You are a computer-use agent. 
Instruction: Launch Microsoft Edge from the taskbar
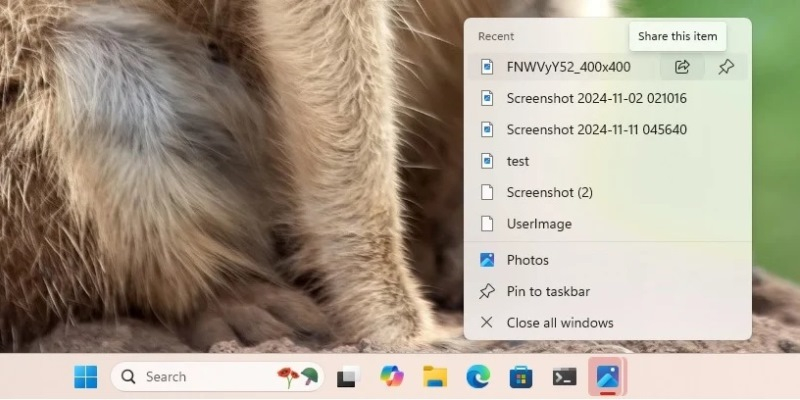[x=478, y=377]
